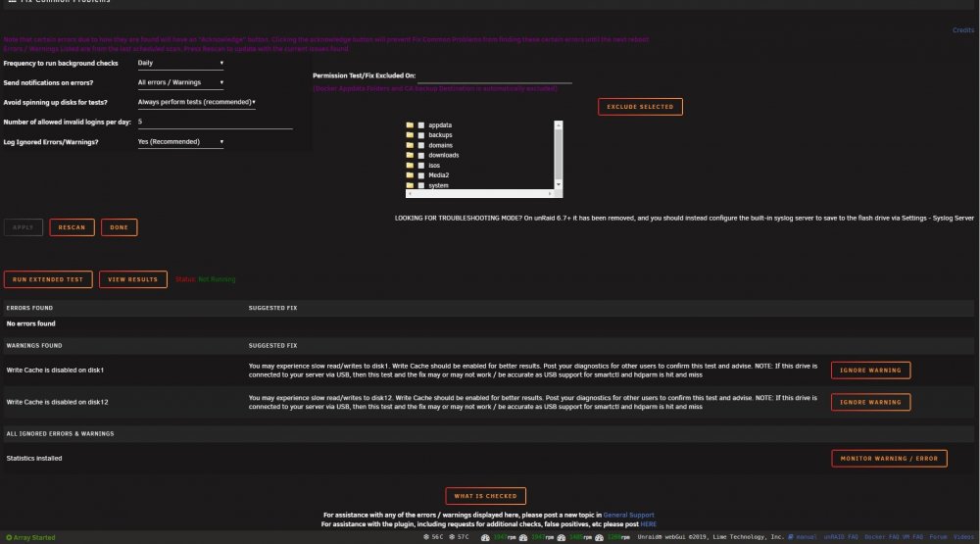Click the fan icon beside 1485rpm
980x544 pixels.
pyautogui.click(x=562, y=537)
